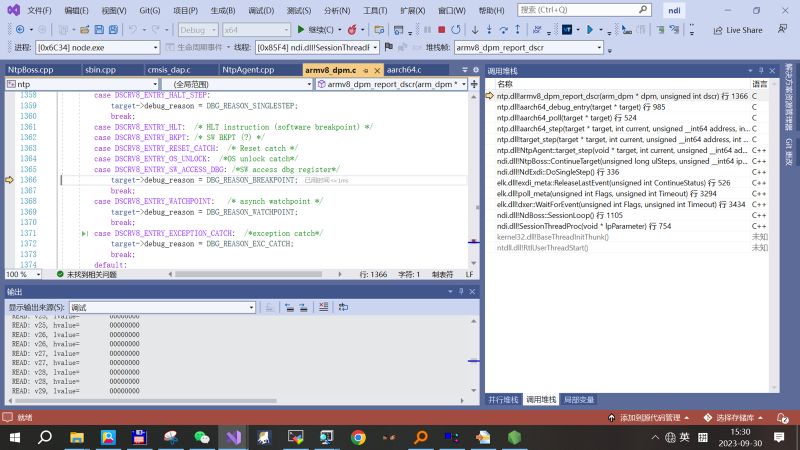Open the editor tab overflow list

point(465,70)
